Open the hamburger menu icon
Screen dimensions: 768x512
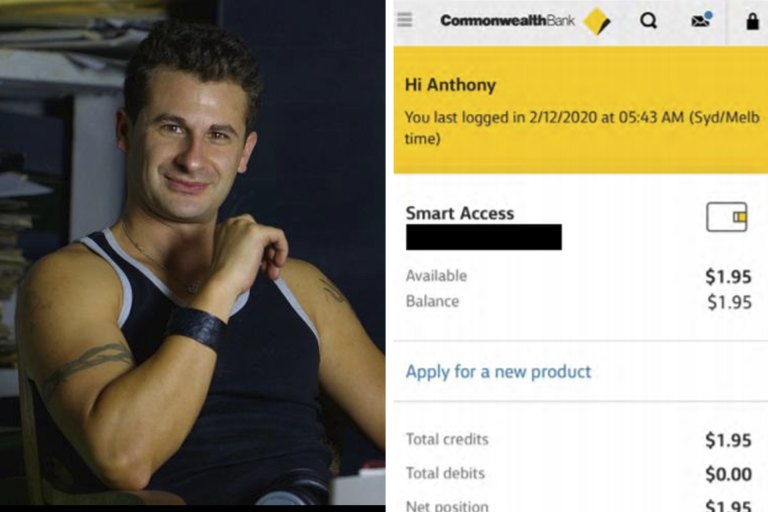tap(405, 20)
